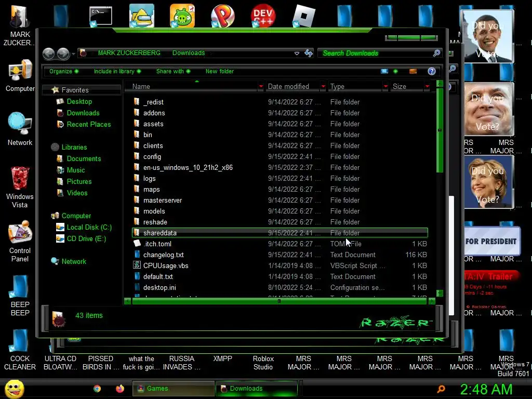Select the COCK CLEANER desktop icon
Image resolution: width=532 pixels, height=399 pixels.
coord(20,350)
